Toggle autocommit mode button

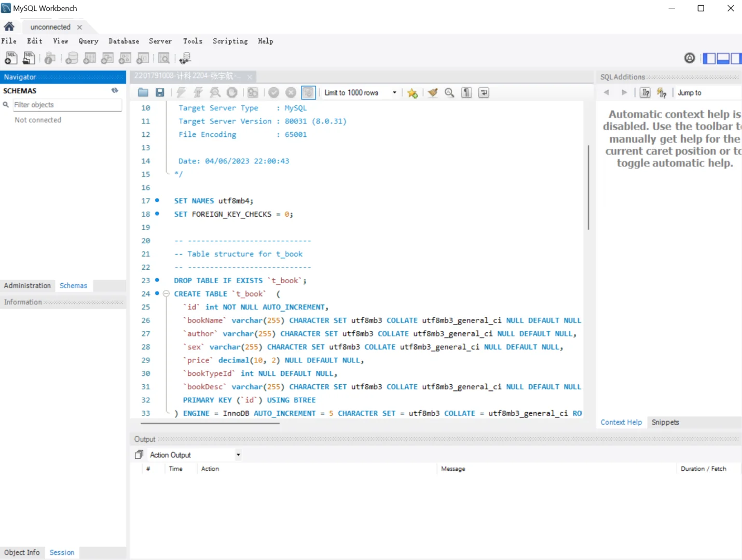tap(308, 93)
